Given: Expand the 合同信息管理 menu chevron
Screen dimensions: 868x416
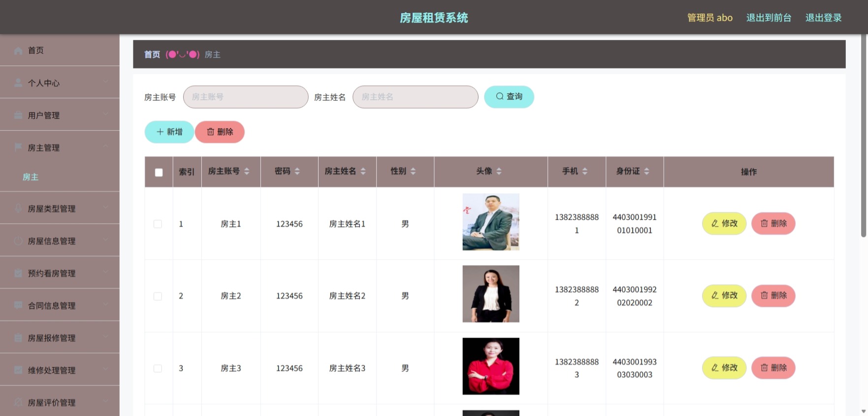Looking at the screenshot, I should pos(105,305).
